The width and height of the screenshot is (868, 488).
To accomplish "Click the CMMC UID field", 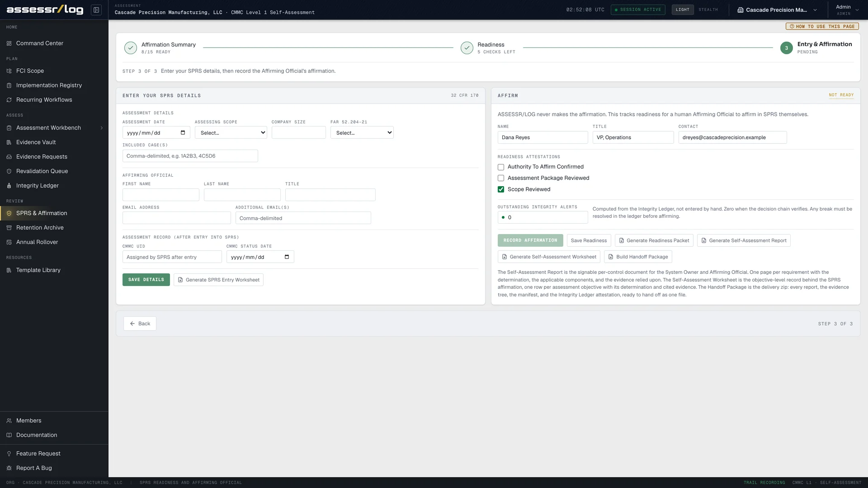I will pos(172,257).
